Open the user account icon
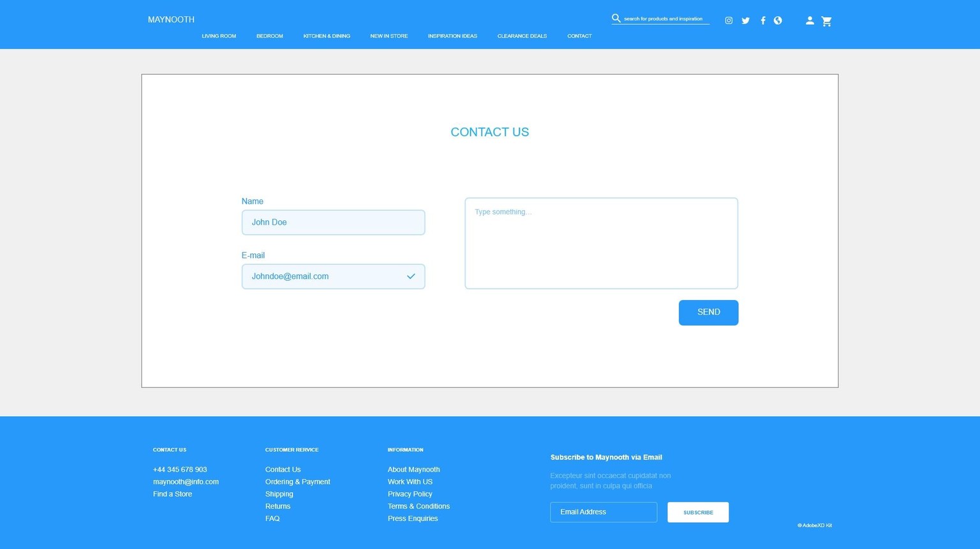Viewport: 980px width, 549px height. 810,20
